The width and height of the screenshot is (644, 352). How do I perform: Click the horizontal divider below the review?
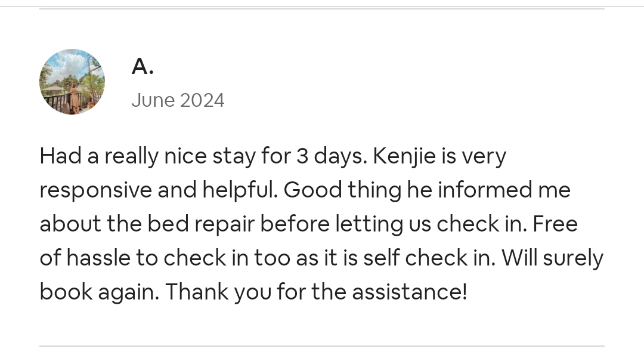[x=322, y=346]
